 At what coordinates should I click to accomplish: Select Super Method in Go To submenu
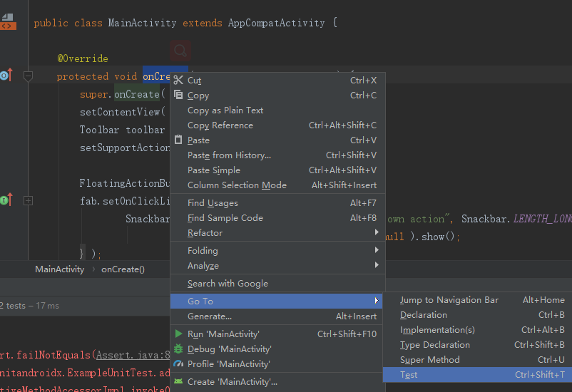pos(430,360)
